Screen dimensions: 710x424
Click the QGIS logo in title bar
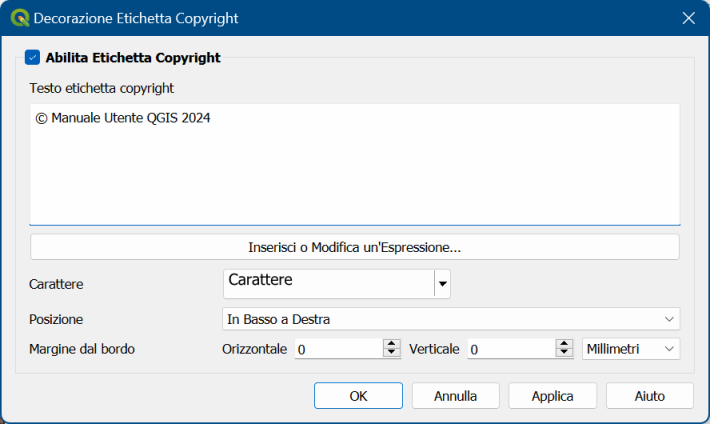pos(20,18)
